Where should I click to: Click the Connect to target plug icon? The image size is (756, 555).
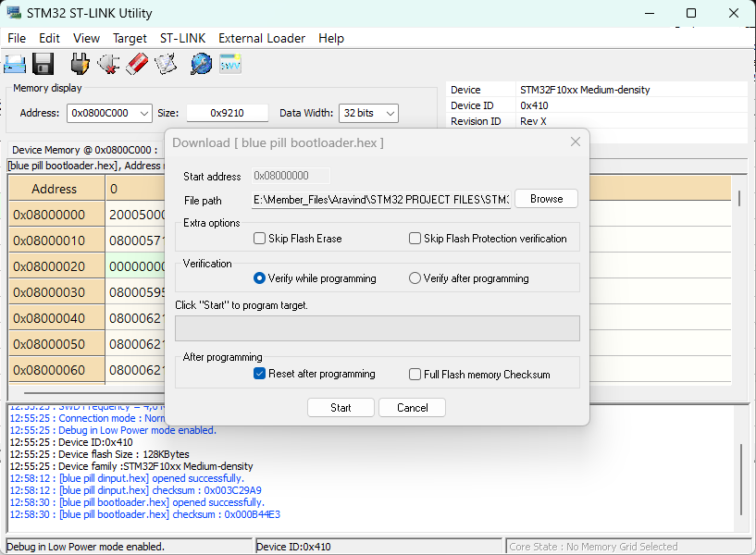[80, 64]
